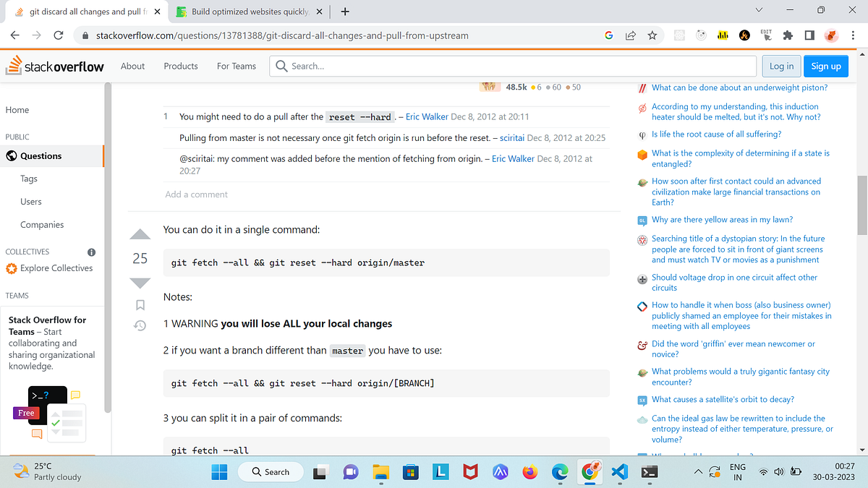Launch Firefox from the taskbar
Image resolution: width=868 pixels, height=488 pixels.
(x=530, y=472)
